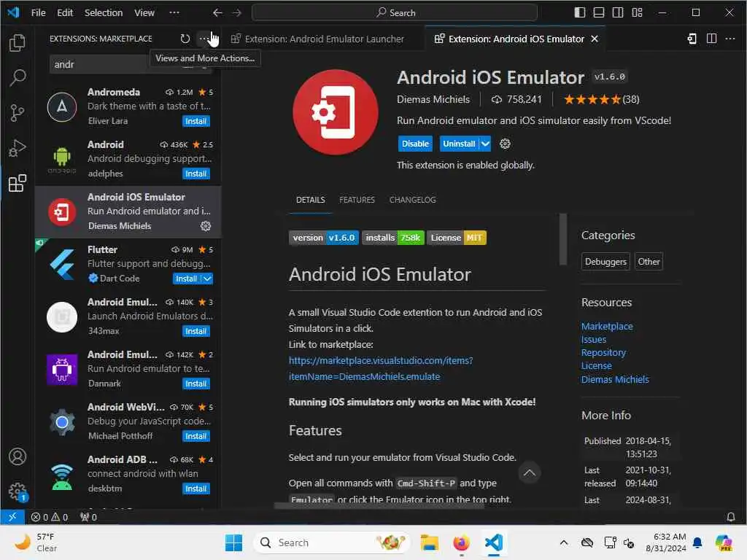The image size is (747, 560).
Task: Open the Issues resource link
Action: (594, 340)
